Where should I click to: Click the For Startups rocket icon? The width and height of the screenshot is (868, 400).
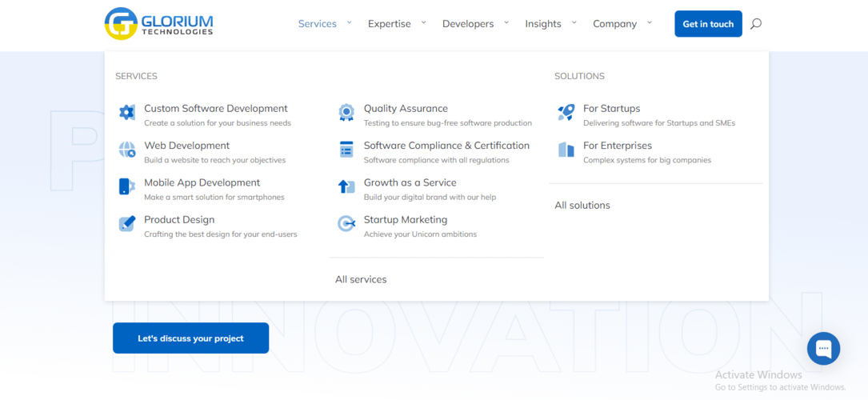click(566, 113)
